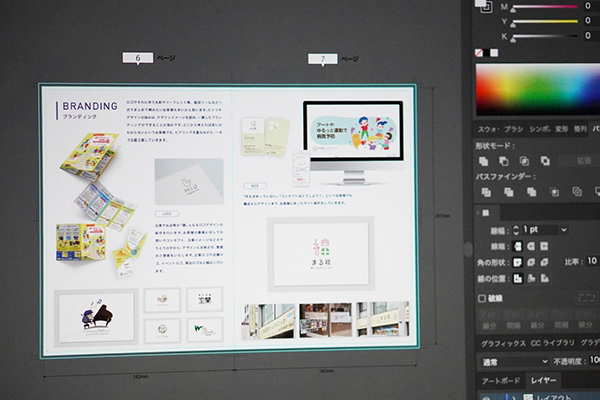Click the WEB pill label on page 7
Viewport: 600px width, 400px height.
tap(255, 186)
